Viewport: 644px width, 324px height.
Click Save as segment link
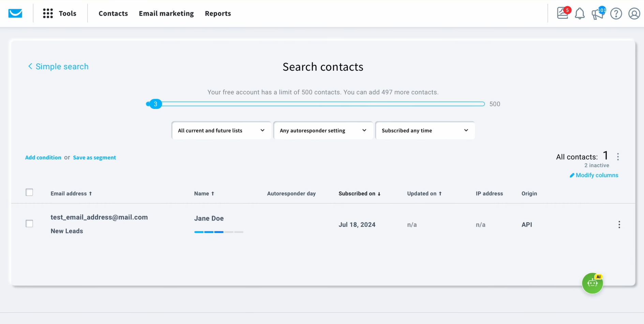[x=94, y=157]
